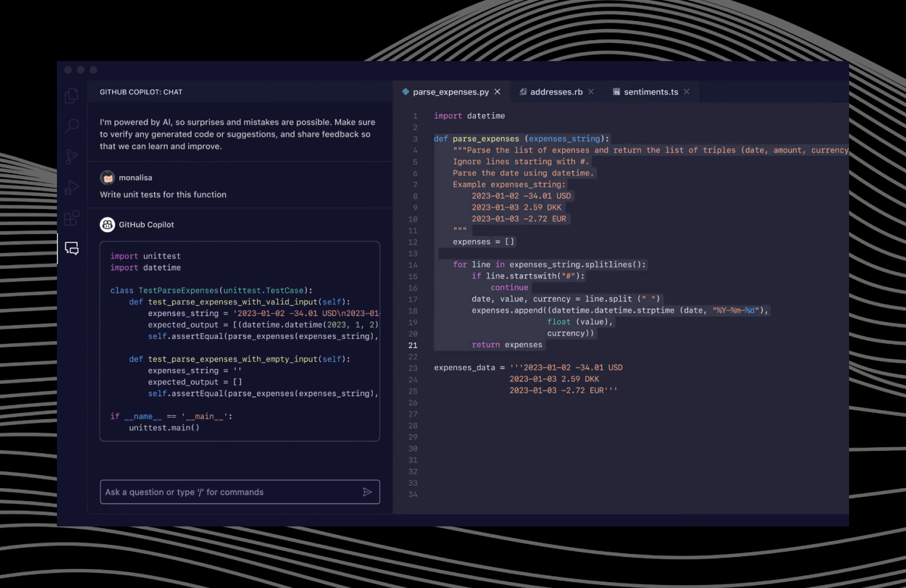Click 'currency))' on line 20
906x588 pixels.
click(570, 334)
